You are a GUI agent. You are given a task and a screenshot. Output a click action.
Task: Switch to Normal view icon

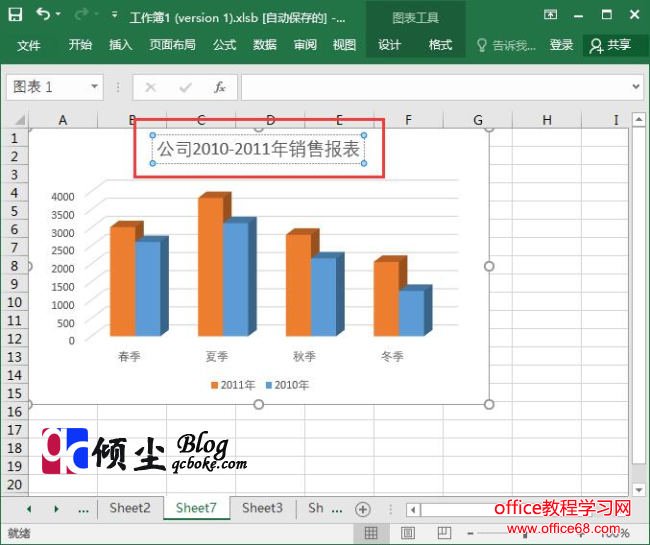tap(371, 533)
